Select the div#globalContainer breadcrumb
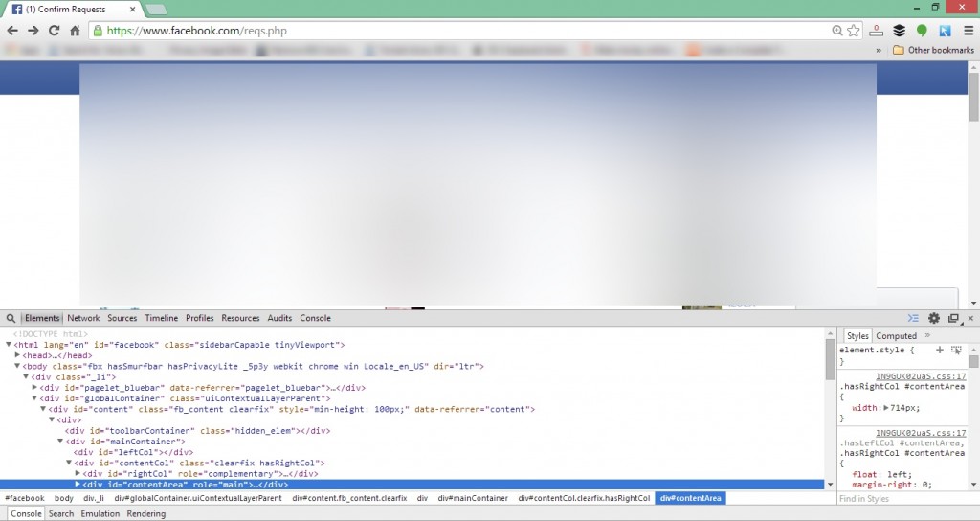The image size is (980, 521). point(198,498)
